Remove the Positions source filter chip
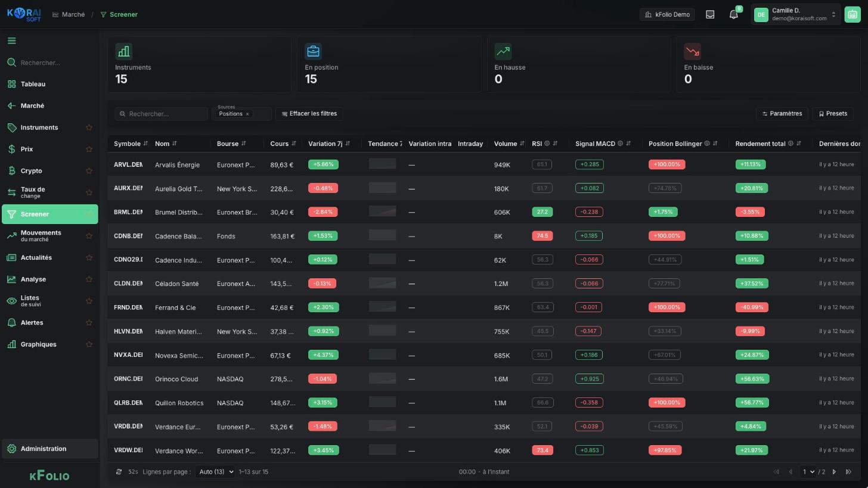Screen dimensions: 868x488 click(247, 114)
